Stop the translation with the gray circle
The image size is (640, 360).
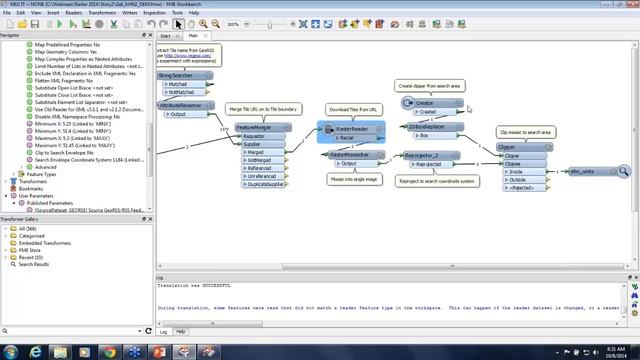point(99,24)
